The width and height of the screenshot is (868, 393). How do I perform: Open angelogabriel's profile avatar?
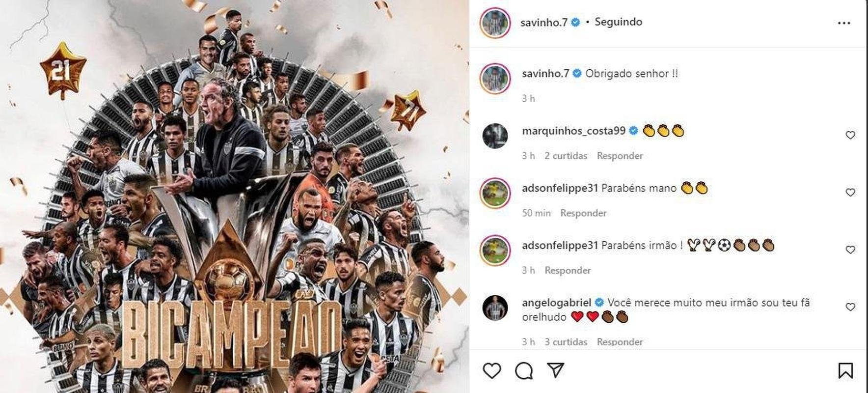[x=495, y=308]
